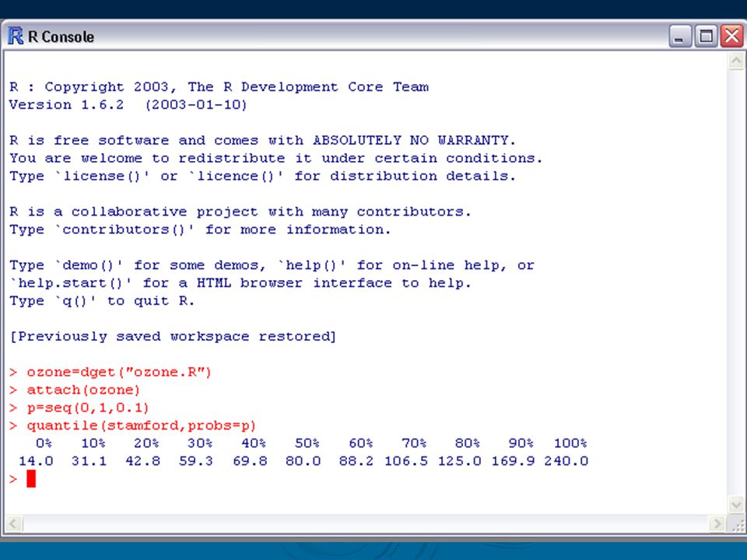Click the value '42.8' in output
Viewport: 747px width, 560px height.
[x=143, y=461]
